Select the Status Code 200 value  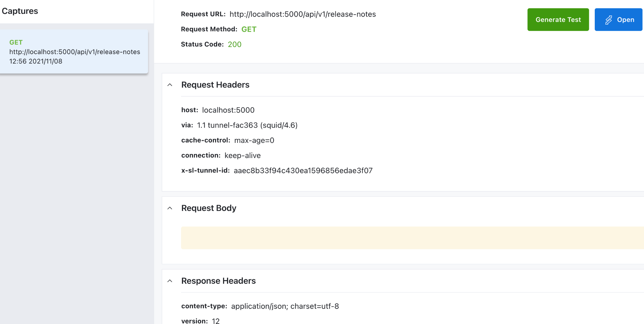click(x=235, y=44)
